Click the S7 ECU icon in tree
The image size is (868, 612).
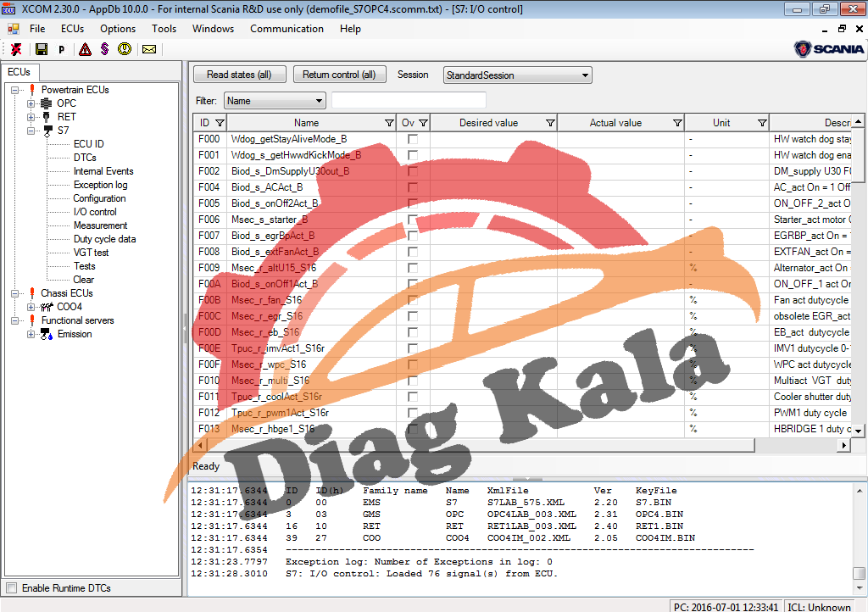click(x=48, y=131)
